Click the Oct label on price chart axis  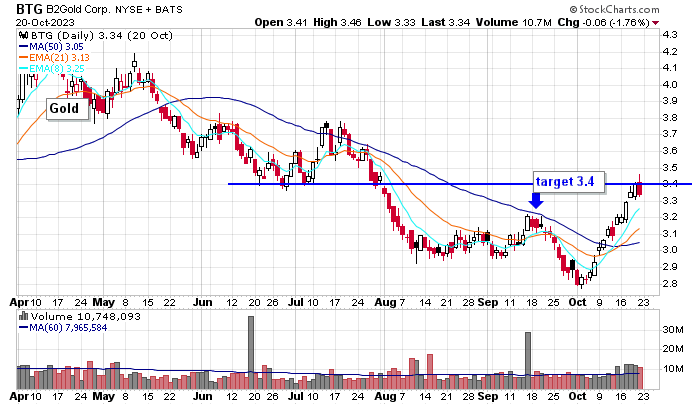[x=577, y=302]
